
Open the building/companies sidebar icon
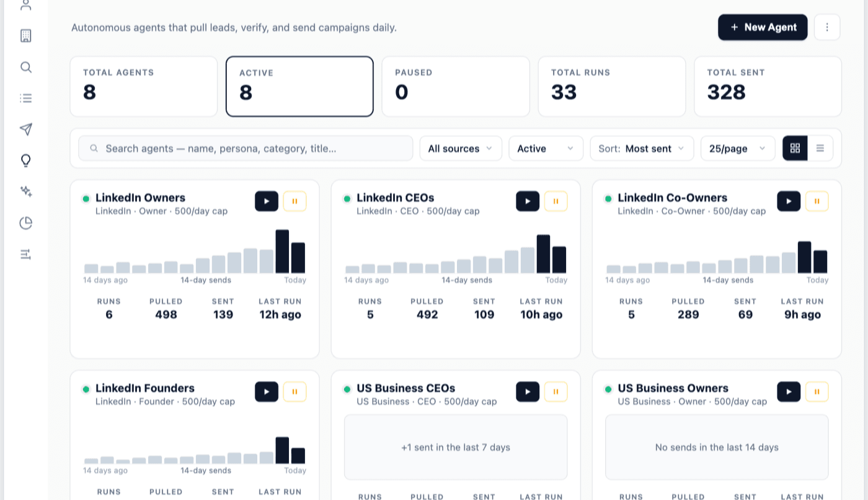25,35
